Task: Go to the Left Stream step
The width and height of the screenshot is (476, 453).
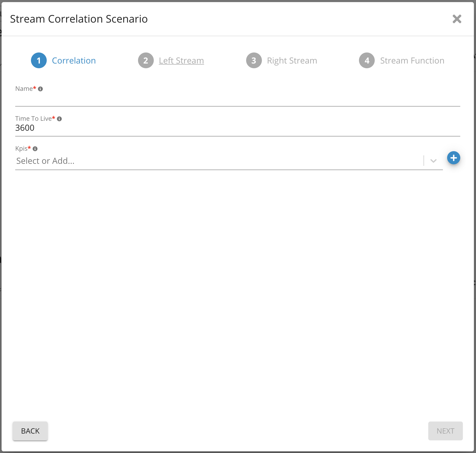Action: [x=181, y=61]
